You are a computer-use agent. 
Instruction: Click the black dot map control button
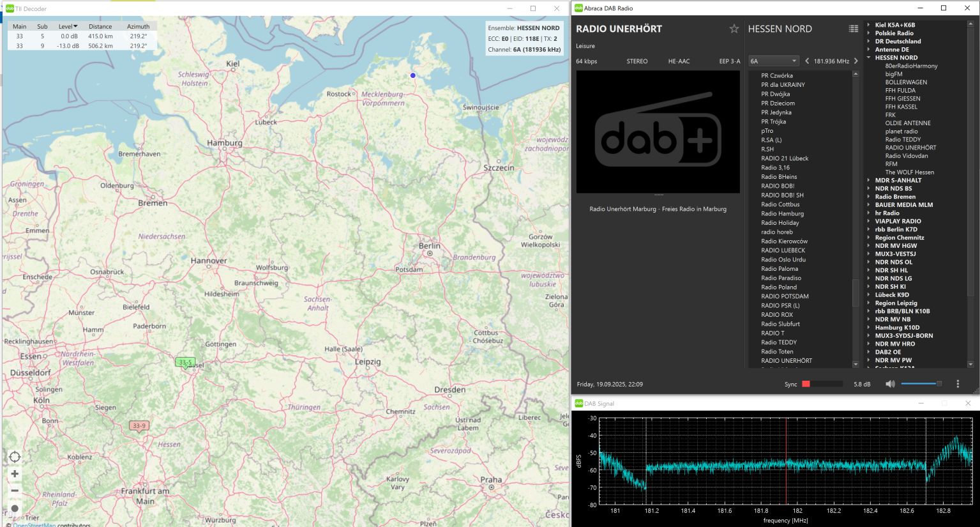[x=15, y=508]
